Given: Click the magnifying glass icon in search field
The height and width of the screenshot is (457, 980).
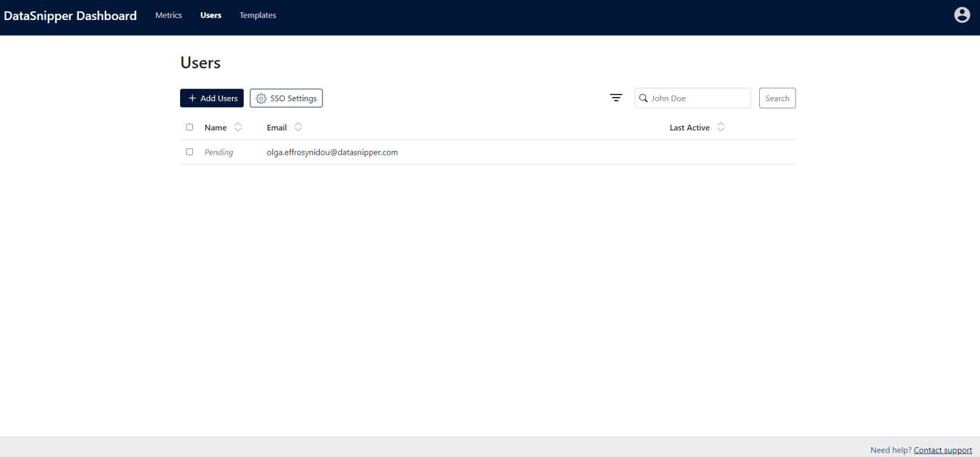Looking at the screenshot, I should (x=644, y=98).
